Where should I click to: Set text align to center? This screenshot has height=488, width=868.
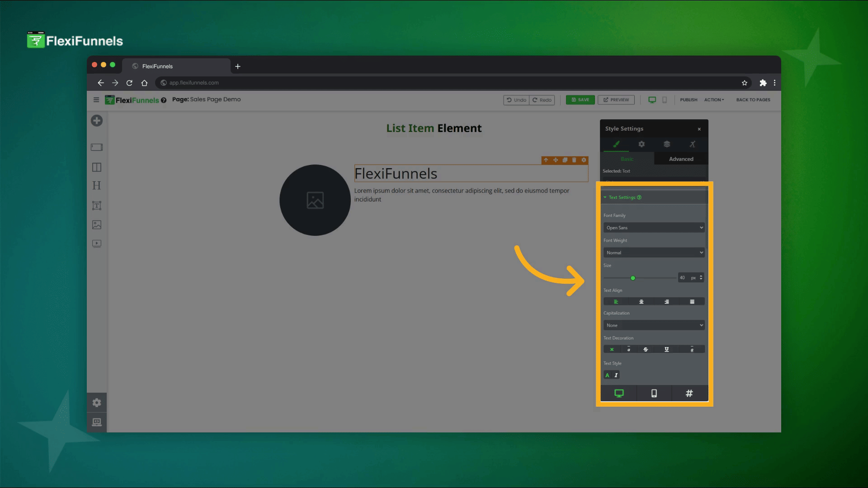(641, 302)
